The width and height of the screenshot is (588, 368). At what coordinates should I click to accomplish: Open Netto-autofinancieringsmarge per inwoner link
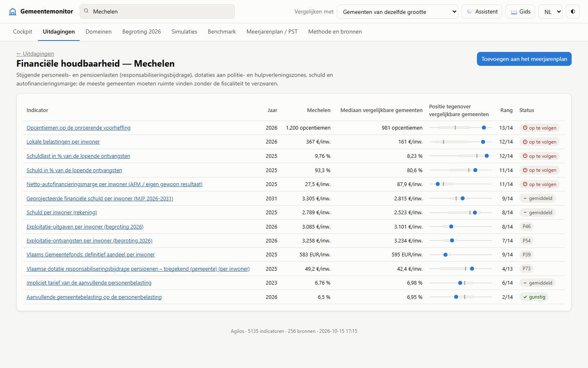[114, 184]
